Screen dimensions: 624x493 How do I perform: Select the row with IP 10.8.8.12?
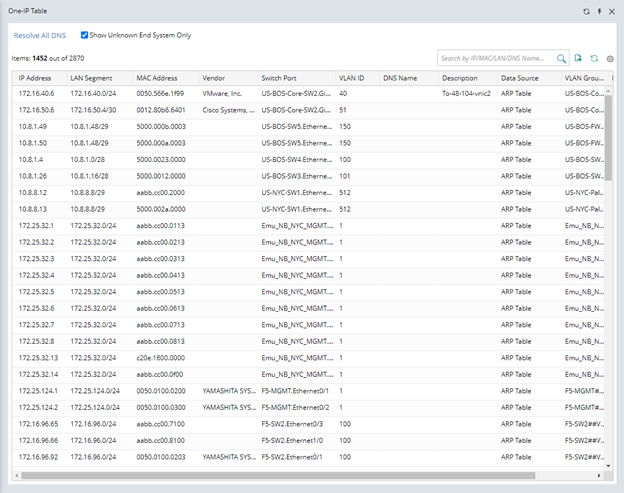[300, 192]
